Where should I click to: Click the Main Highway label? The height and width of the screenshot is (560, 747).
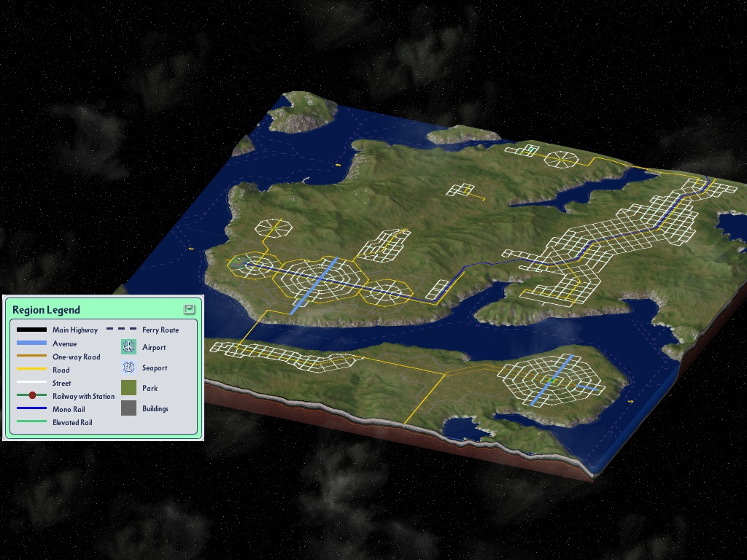point(75,330)
